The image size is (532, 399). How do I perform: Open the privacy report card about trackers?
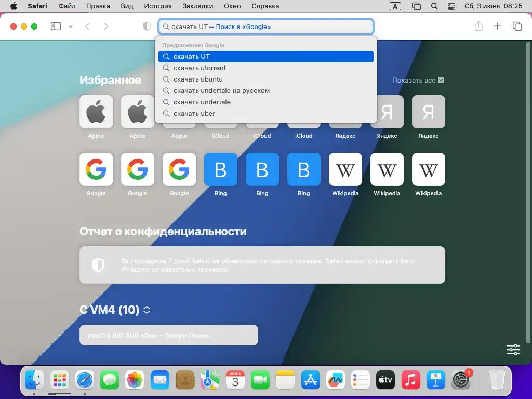point(262,265)
